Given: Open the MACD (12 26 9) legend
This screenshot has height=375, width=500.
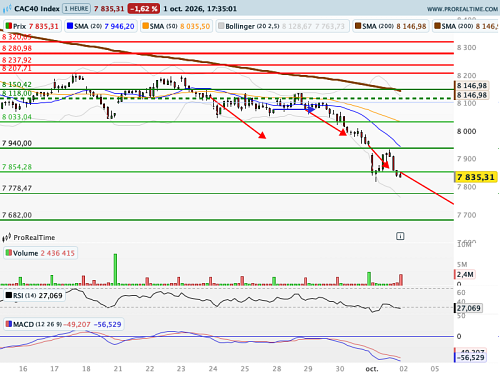Looking at the screenshot, I should point(64,324).
